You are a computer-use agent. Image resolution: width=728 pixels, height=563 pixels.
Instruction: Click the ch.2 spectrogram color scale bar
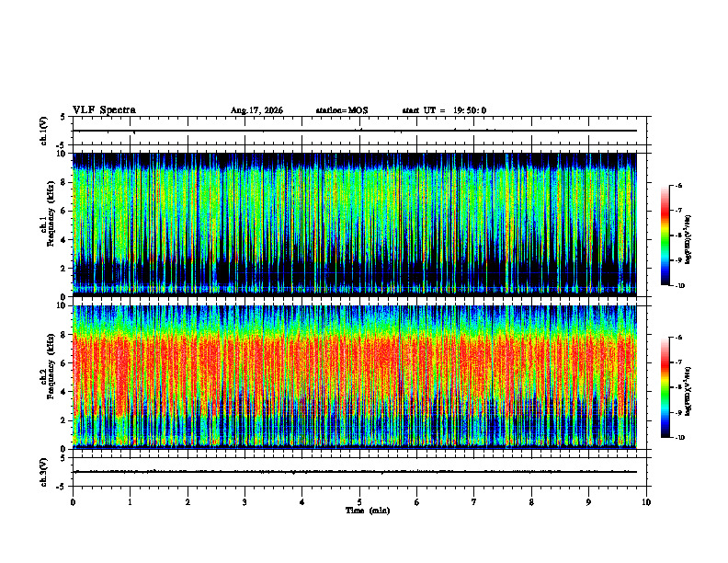point(665,387)
